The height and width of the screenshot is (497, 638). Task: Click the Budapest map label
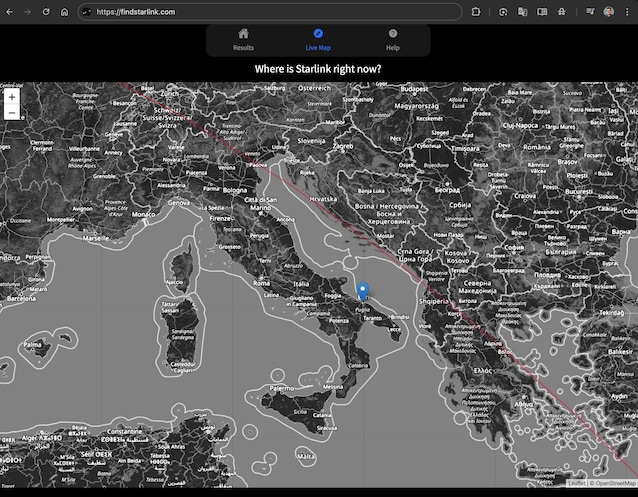414,89
